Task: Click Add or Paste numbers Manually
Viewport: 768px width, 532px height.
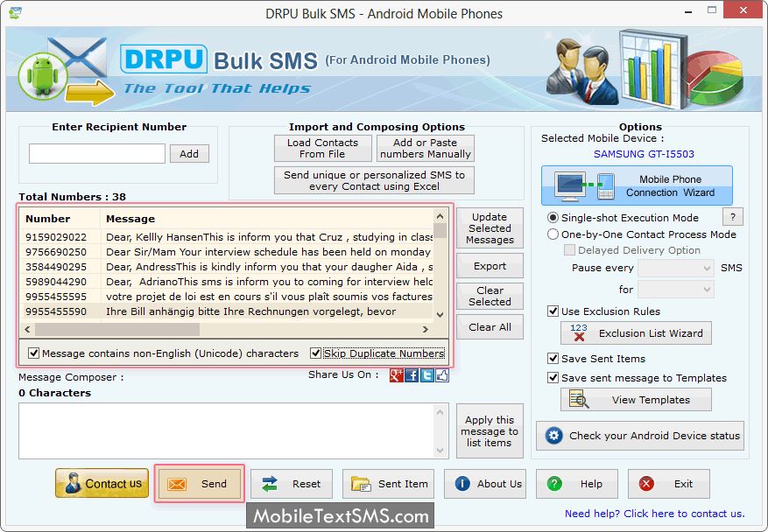Action: pos(425,148)
